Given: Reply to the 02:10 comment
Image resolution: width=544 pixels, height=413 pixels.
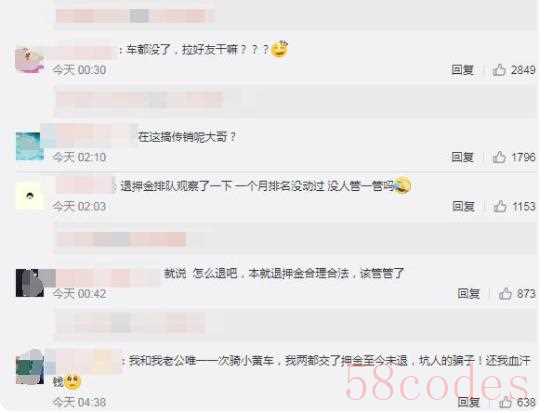Looking at the screenshot, I should [x=462, y=157].
